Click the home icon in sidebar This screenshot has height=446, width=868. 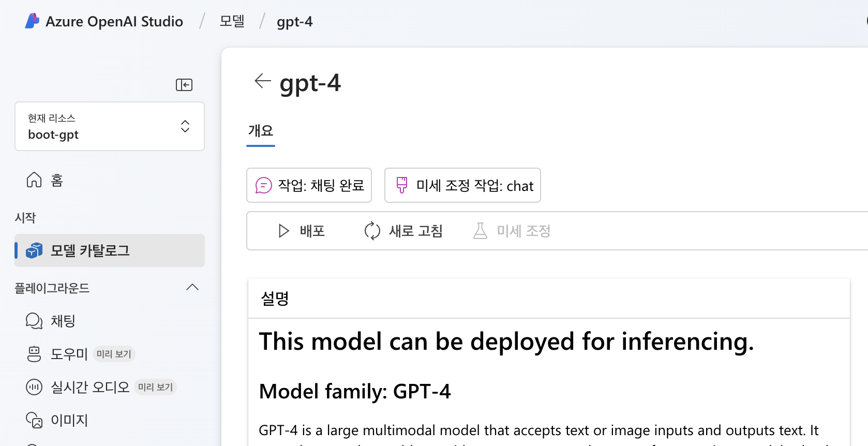34,180
